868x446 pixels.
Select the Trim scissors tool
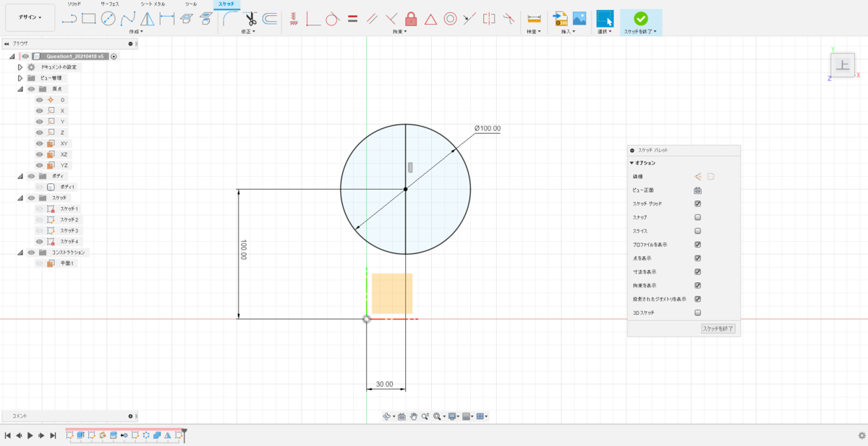[250, 19]
